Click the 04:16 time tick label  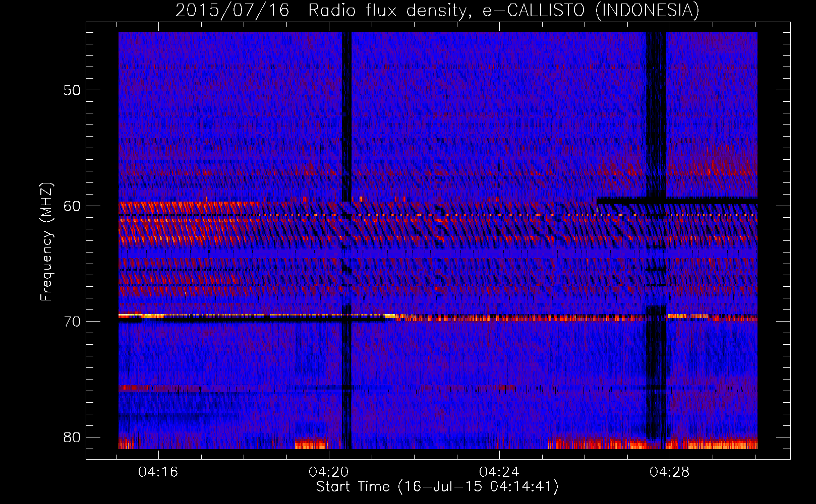[158, 472]
